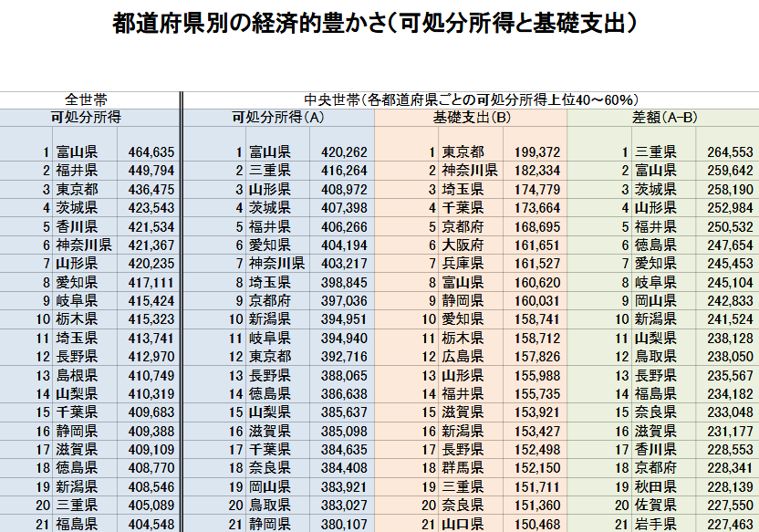Select the value 160,620
The image size is (759, 532).
[537, 282]
